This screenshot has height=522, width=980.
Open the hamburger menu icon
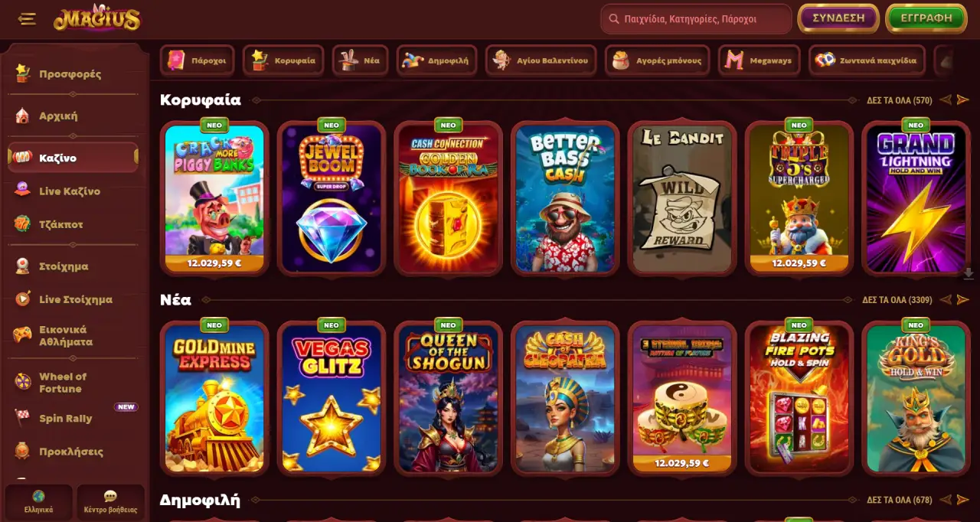[28, 19]
